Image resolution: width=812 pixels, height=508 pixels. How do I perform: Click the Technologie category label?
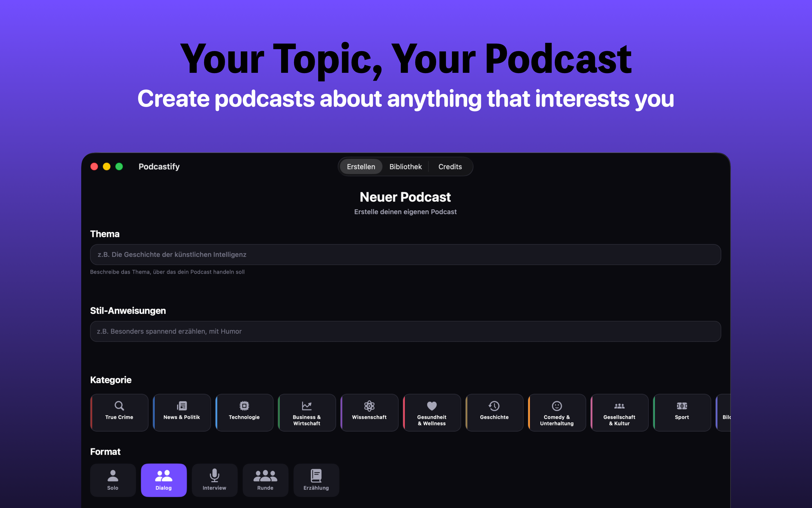coord(244,417)
